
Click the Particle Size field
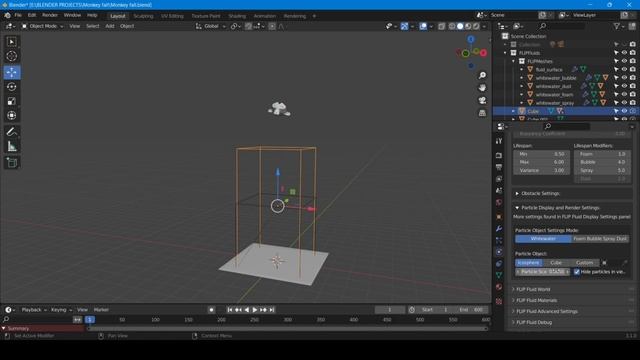542,272
